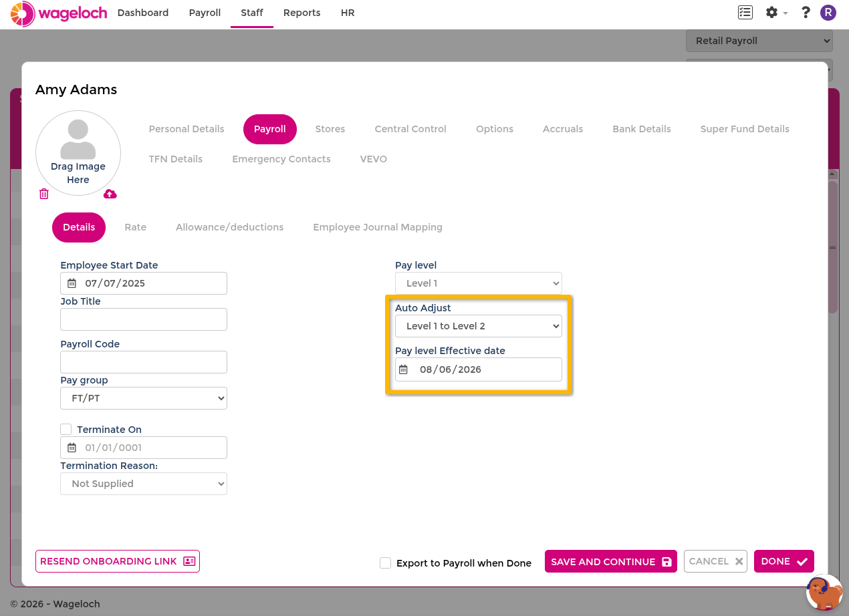Select Employee Journal Mapping sub-tab
This screenshot has height=616, width=849.
378,227
